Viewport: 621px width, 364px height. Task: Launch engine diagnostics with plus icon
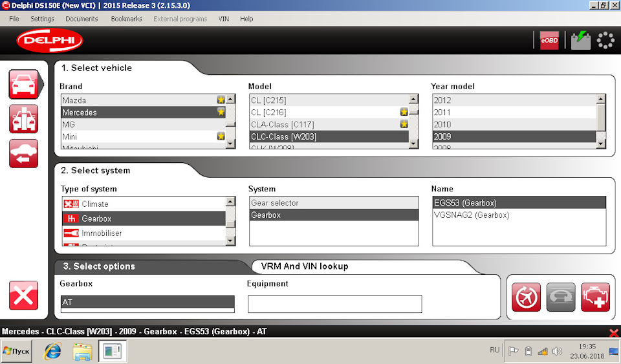[596, 297]
